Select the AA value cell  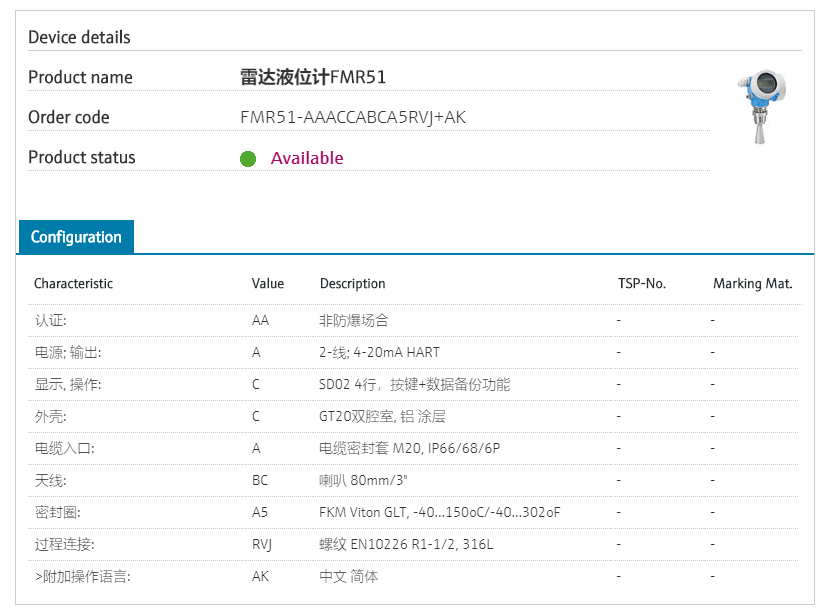point(260,320)
